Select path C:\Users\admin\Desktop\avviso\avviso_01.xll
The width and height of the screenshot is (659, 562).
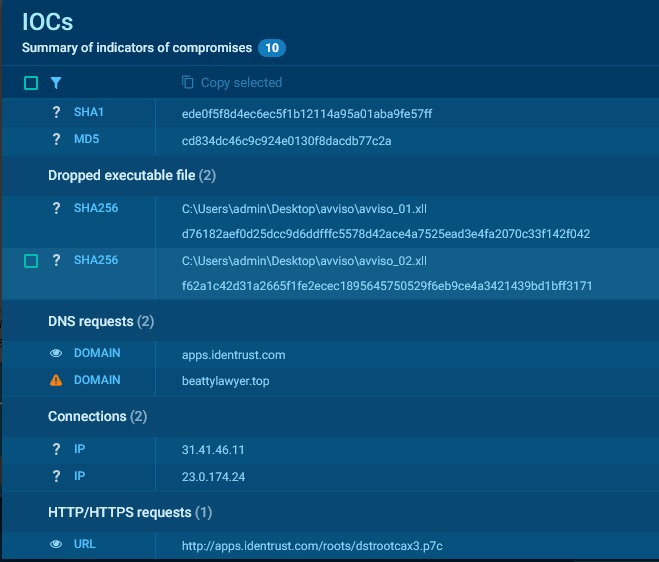click(x=304, y=209)
